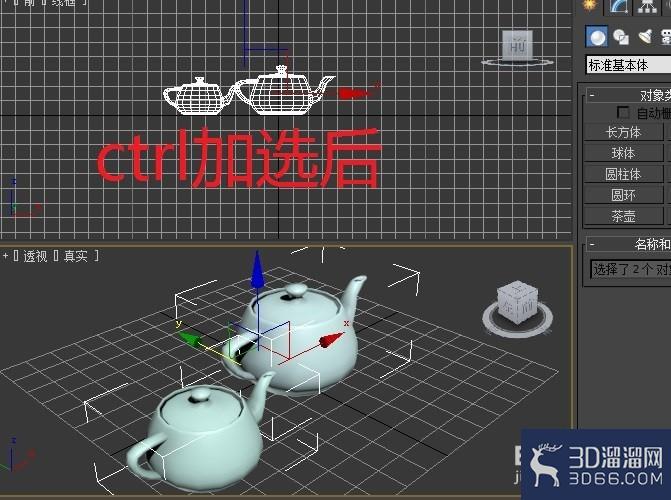Toggle the 自动栅格 checkbox

coord(623,113)
